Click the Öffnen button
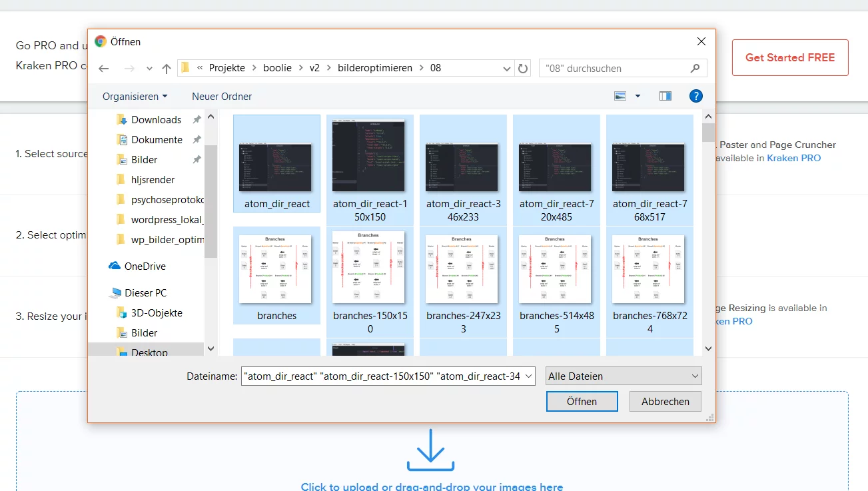 click(582, 401)
